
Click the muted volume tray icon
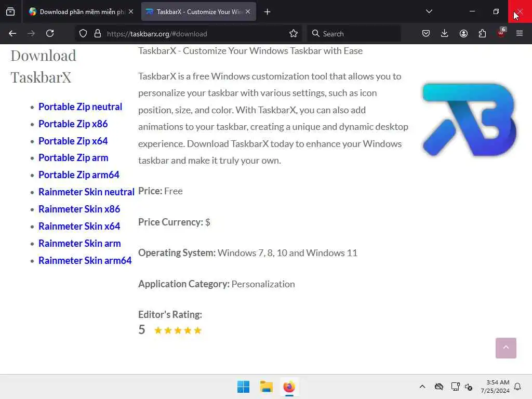point(469,387)
